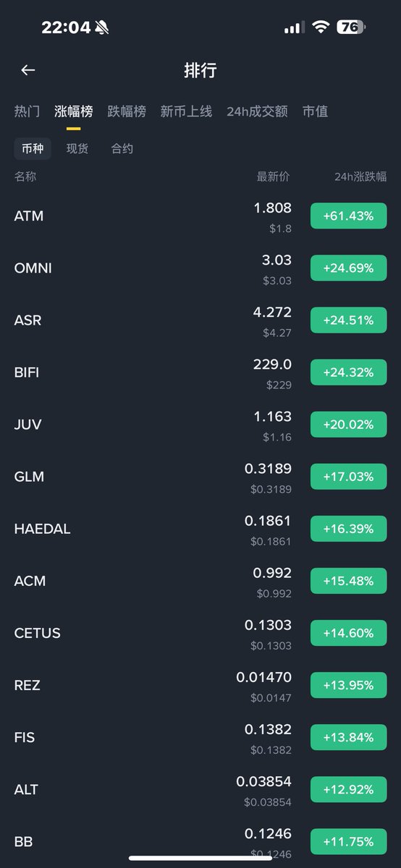Select the 新币上线 tab
The width and height of the screenshot is (401, 868).
186,111
